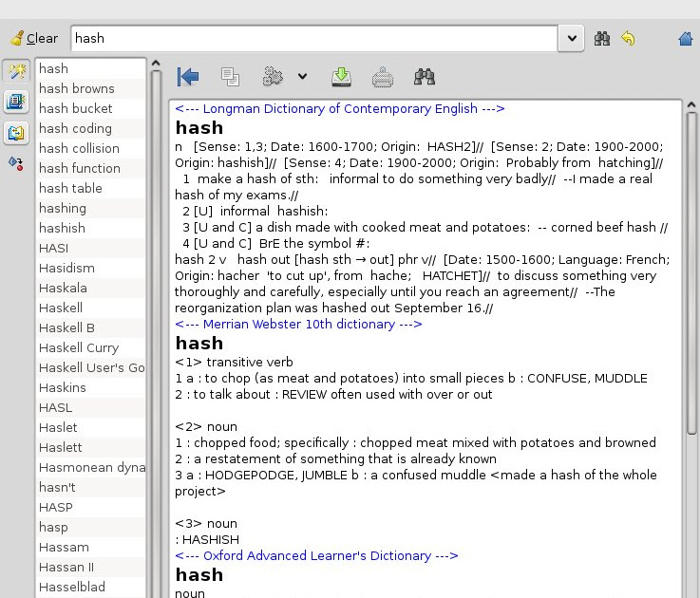Viewport: 700px width, 598px height.
Task: Select 'Haskins' entry
Action: click(90, 388)
